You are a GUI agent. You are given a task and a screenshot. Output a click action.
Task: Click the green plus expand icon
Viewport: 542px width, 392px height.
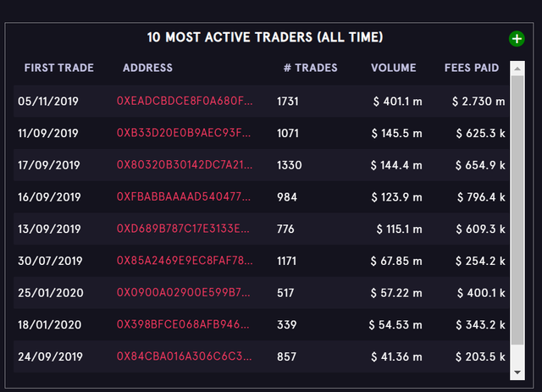point(517,39)
